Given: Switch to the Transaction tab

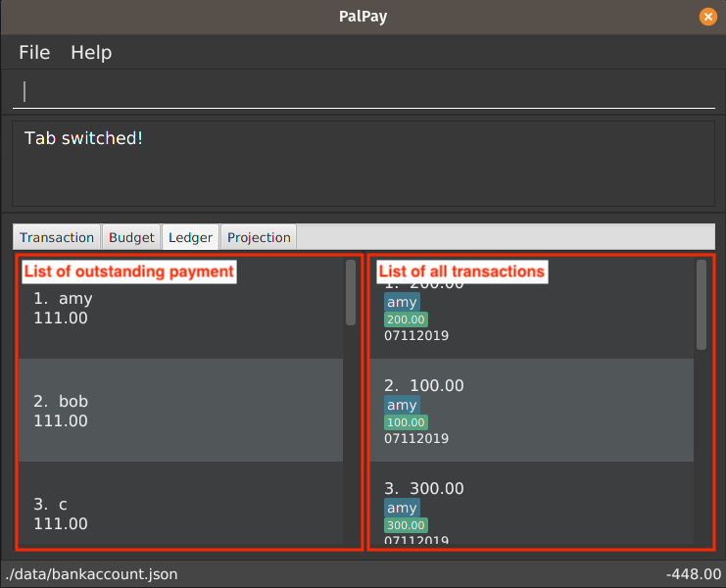Looking at the screenshot, I should (57, 237).
